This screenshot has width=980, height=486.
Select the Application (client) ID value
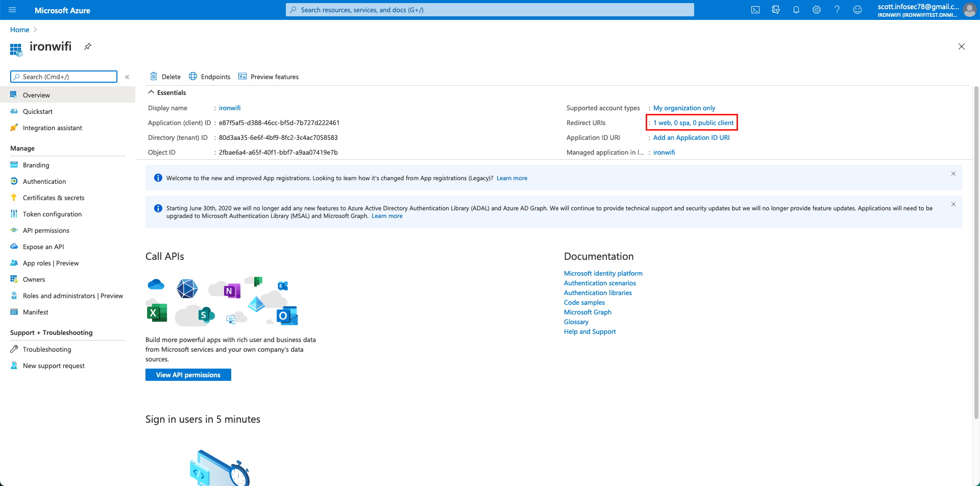(x=279, y=123)
